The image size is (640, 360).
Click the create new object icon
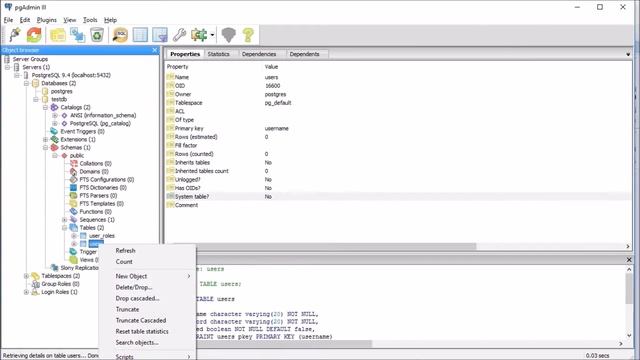(x=77, y=35)
